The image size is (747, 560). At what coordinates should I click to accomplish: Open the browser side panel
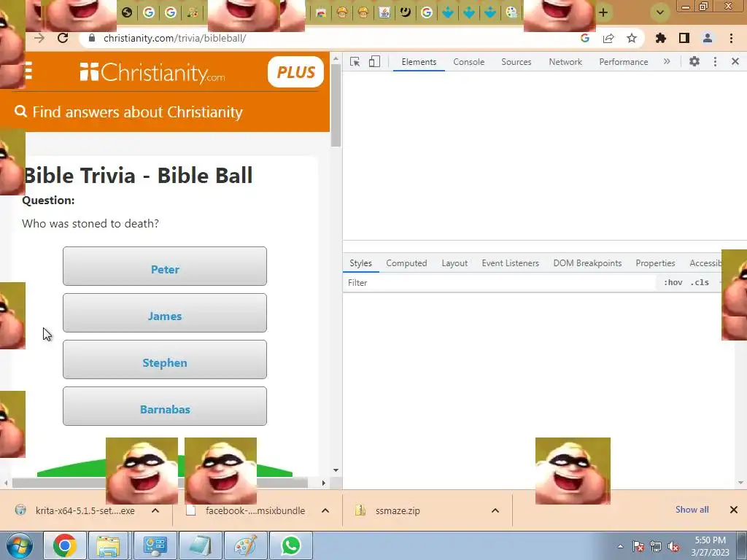(684, 38)
